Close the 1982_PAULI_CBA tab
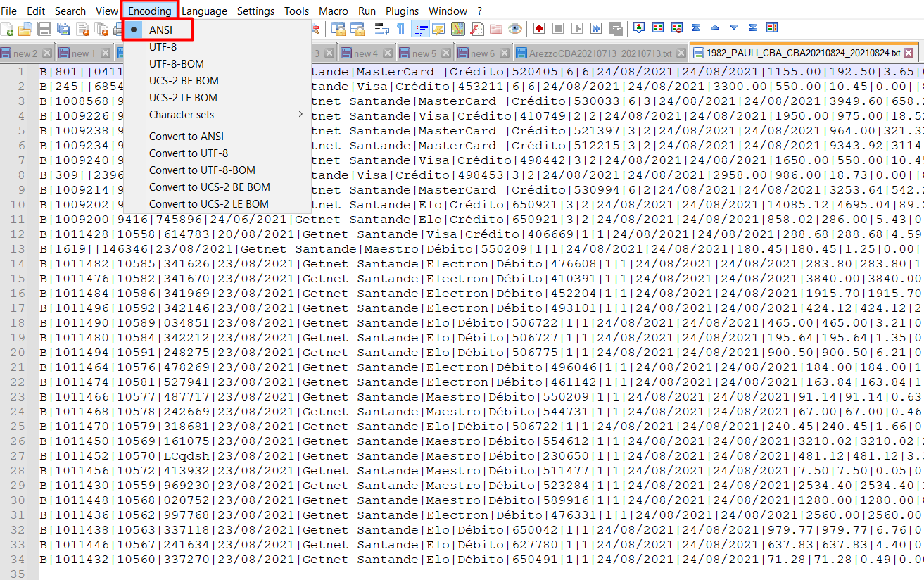 click(x=909, y=53)
